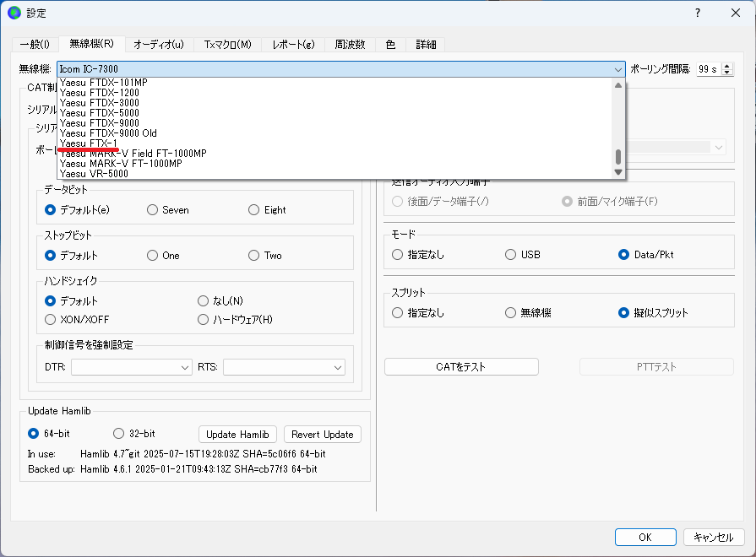Image resolution: width=756 pixels, height=557 pixels.
Task: Open the オーディオ tab
Action: point(159,45)
